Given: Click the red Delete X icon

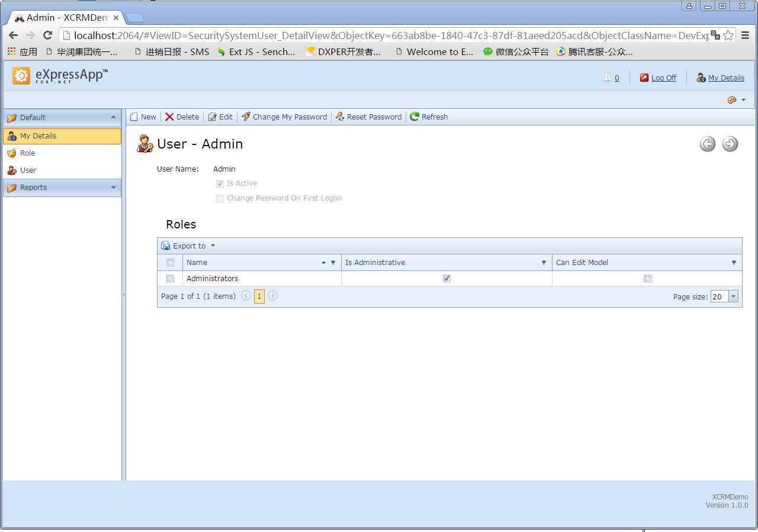Looking at the screenshot, I should pos(169,117).
